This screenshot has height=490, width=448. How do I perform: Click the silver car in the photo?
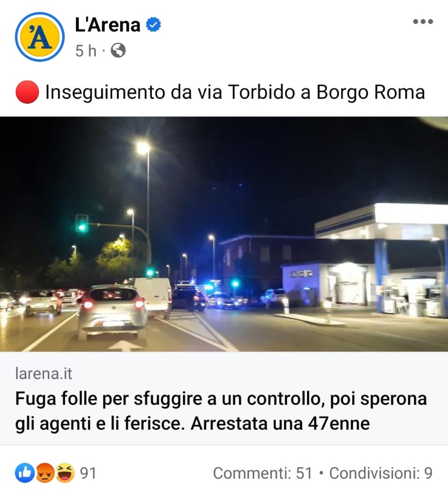(112, 311)
